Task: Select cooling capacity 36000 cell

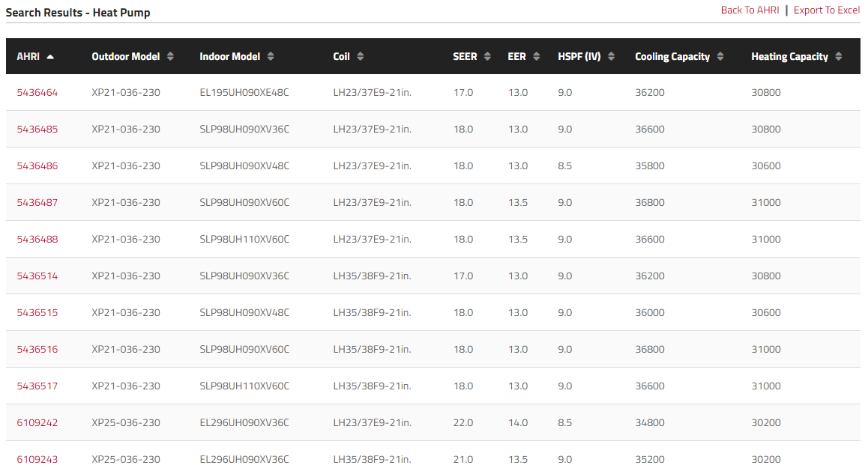Action: [x=650, y=312]
